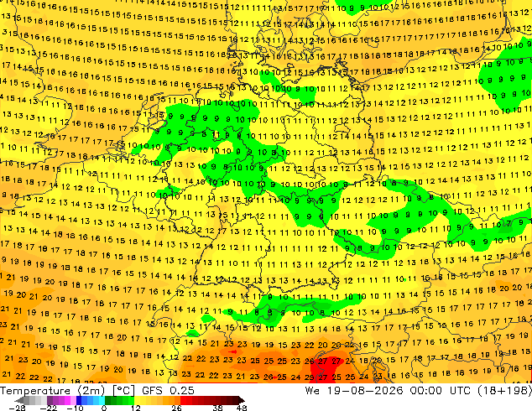Click the '26' label below the color scale
The width and height of the screenshot is (532, 411).
pos(176,408)
